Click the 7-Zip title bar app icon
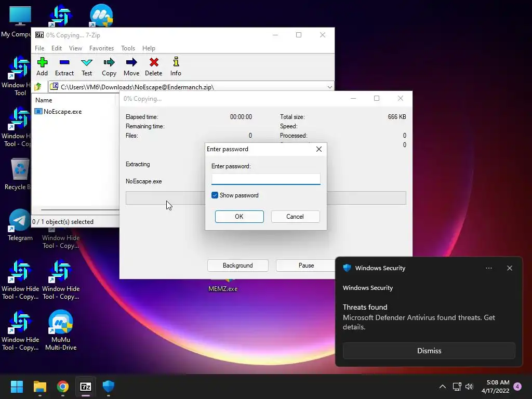The width and height of the screenshot is (532, 399). click(x=39, y=35)
